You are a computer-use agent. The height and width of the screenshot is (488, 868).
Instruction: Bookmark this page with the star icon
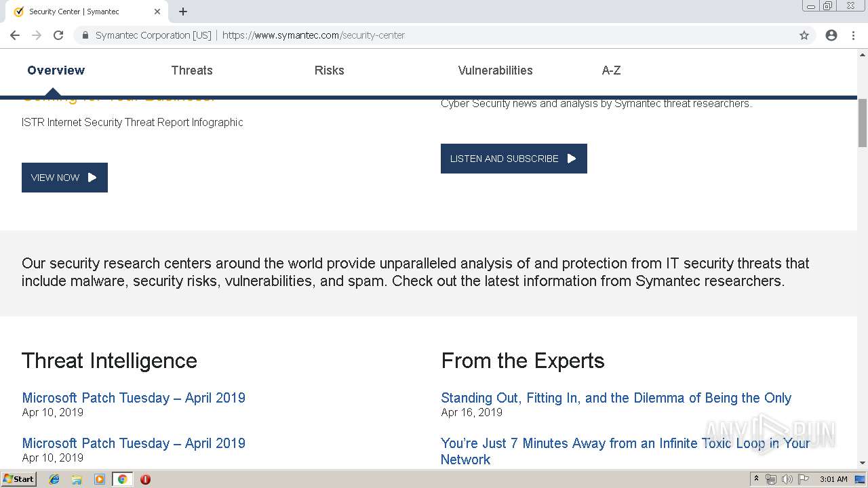[x=804, y=35]
